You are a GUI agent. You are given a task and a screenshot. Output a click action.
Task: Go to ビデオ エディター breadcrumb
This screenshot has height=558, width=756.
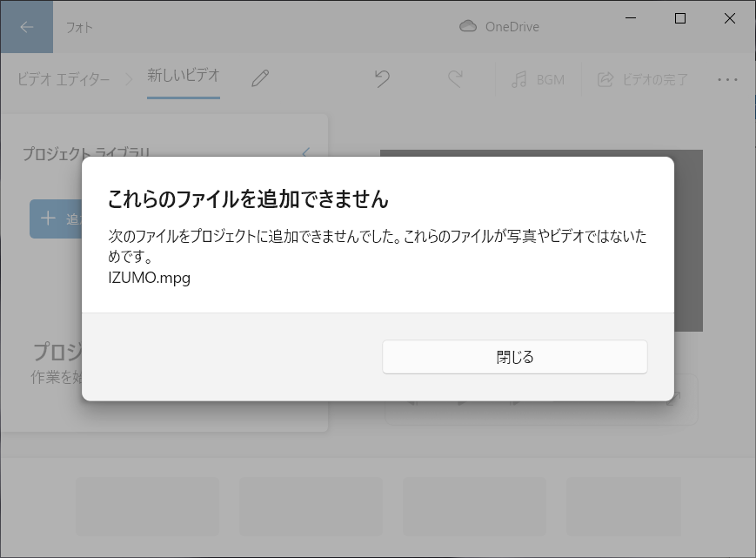point(64,79)
